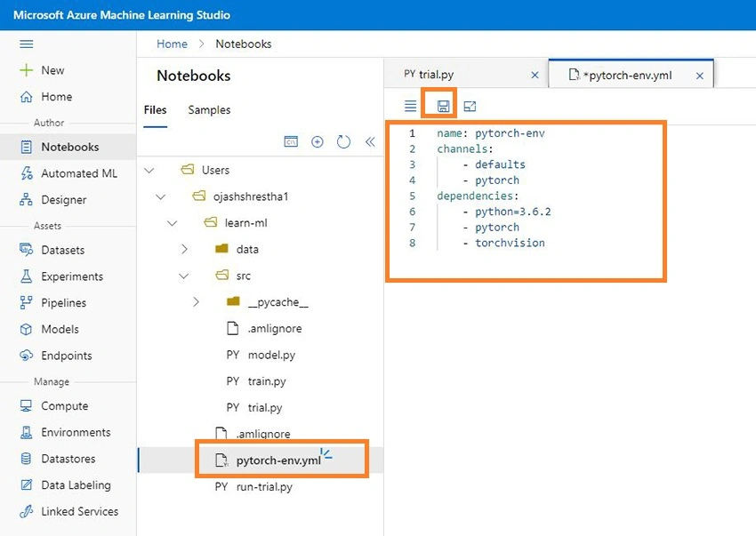Screen dimensions: 756x536
Task: Close the pytorch-env.yml tab
Action: click(700, 76)
